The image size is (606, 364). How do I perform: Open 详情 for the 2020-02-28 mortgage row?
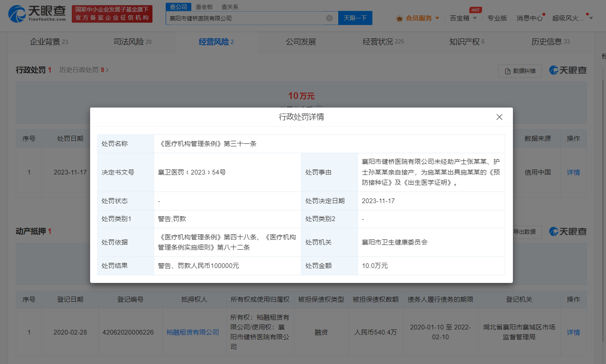point(573,332)
